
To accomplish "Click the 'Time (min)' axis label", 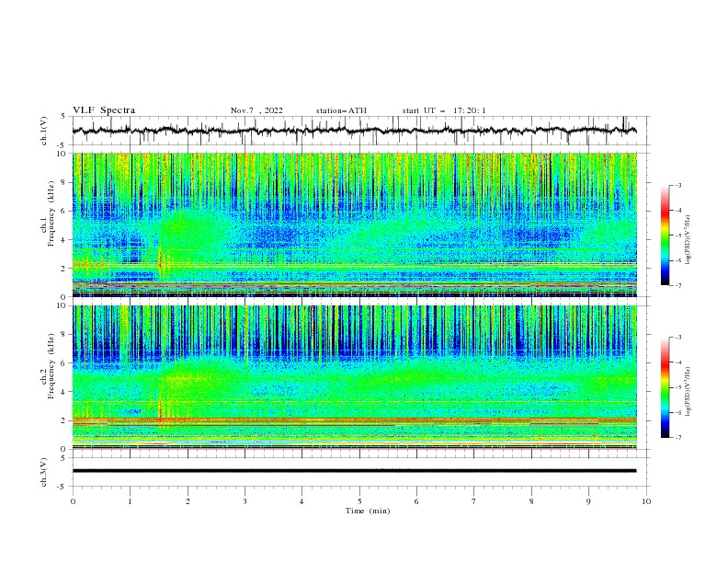I will click(368, 511).
